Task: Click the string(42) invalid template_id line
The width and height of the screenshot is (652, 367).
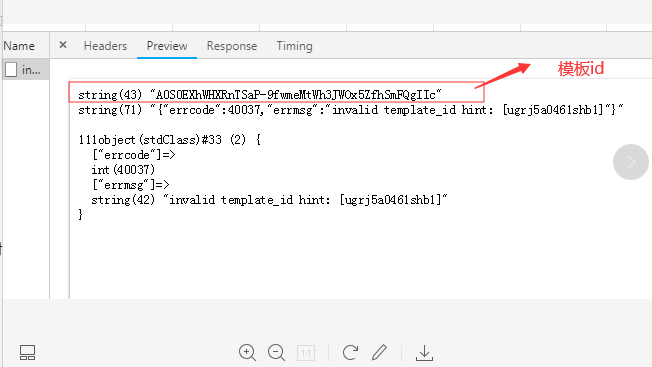Action: coord(269,200)
